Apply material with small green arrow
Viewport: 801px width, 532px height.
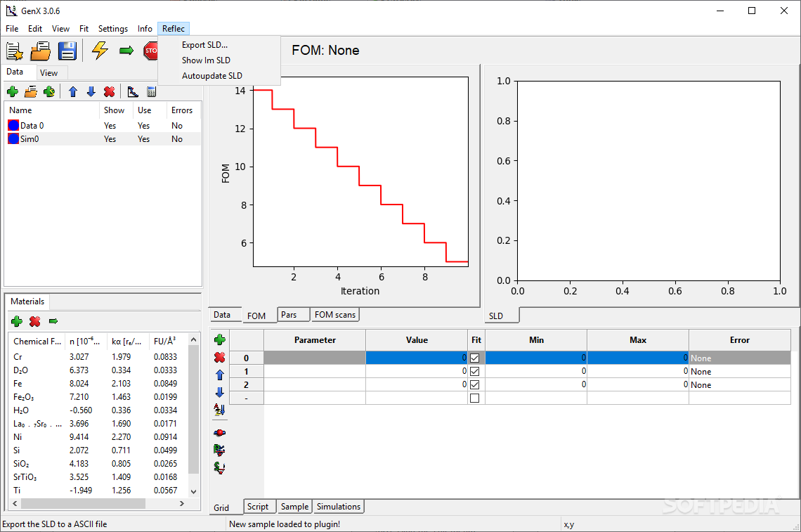(53, 321)
